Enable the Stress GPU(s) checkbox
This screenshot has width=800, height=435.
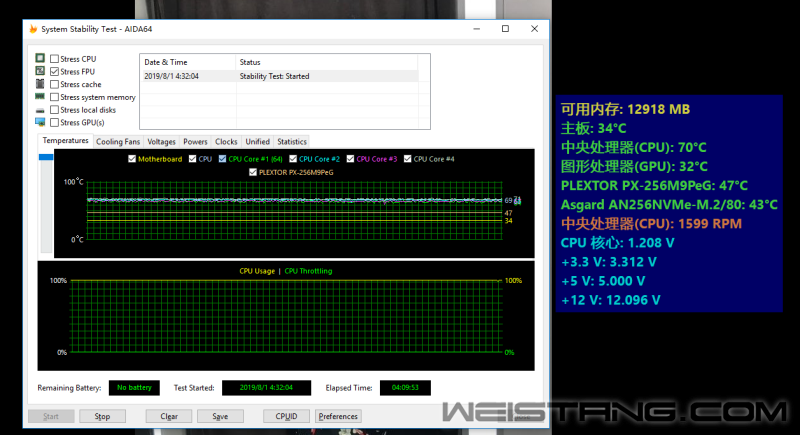[54, 123]
